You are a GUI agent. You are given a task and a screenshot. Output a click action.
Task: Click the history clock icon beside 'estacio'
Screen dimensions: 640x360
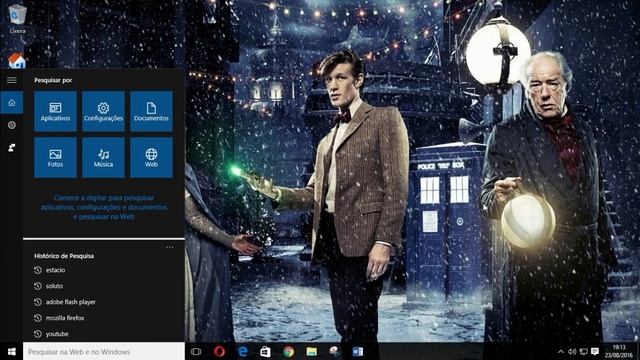click(x=38, y=270)
